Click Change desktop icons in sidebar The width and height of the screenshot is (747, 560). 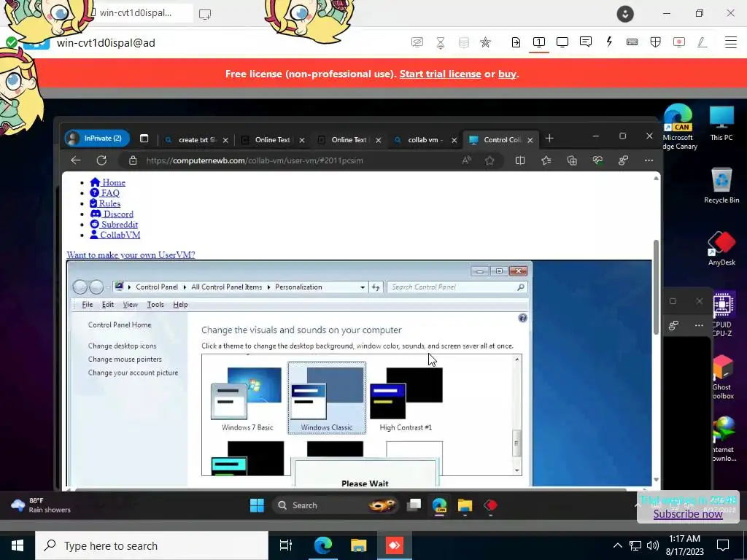(x=122, y=346)
